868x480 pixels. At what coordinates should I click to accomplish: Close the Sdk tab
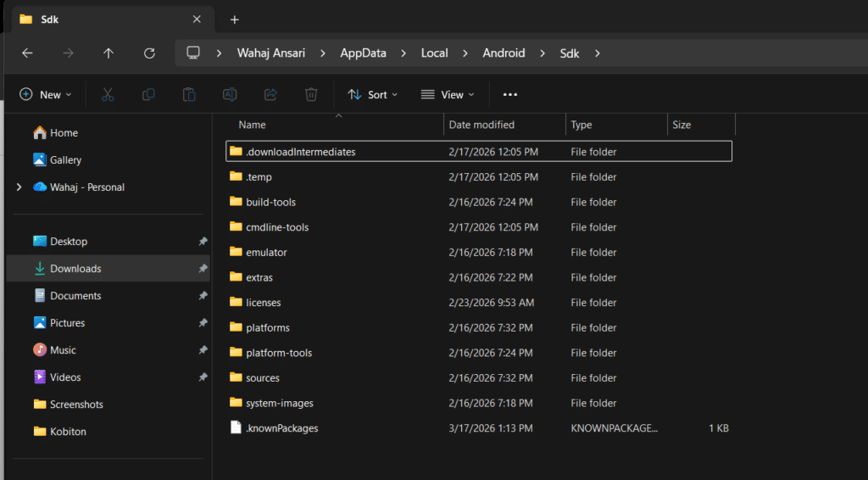(x=197, y=20)
